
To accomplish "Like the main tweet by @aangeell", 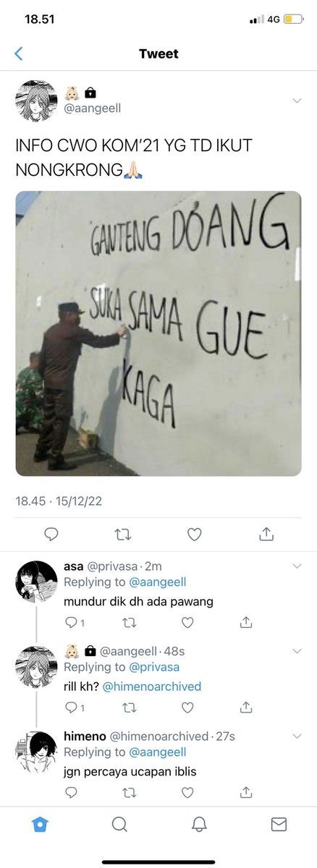I will point(194,534).
